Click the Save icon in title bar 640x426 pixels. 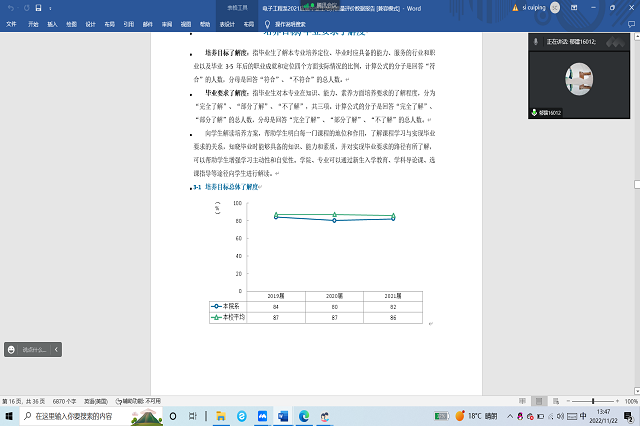(x=37, y=8)
